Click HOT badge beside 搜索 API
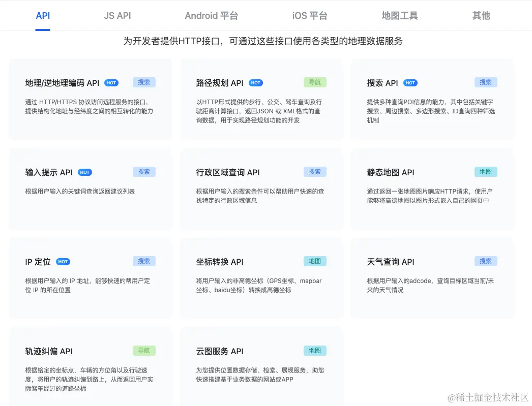 coord(410,83)
